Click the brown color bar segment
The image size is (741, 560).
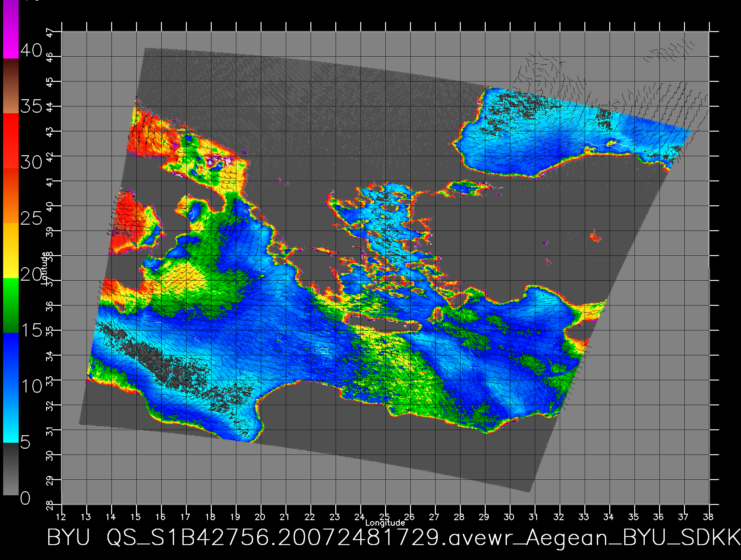point(11,86)
